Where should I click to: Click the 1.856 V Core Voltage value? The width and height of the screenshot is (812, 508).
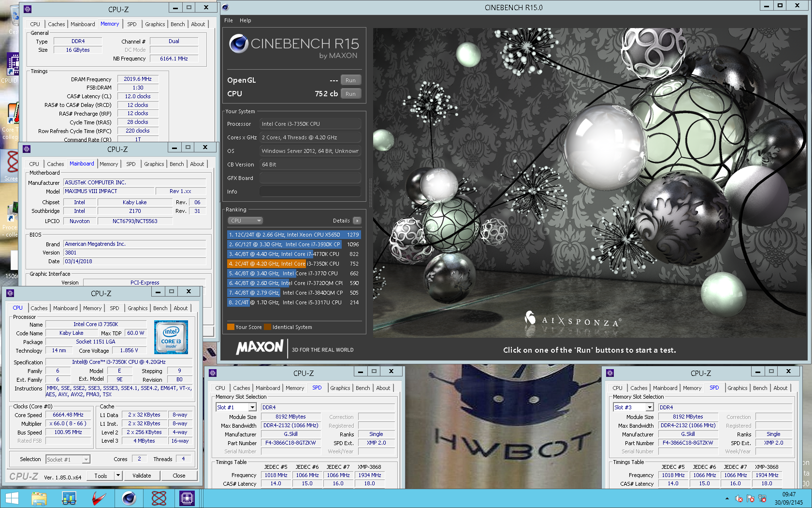click(129, 350)
